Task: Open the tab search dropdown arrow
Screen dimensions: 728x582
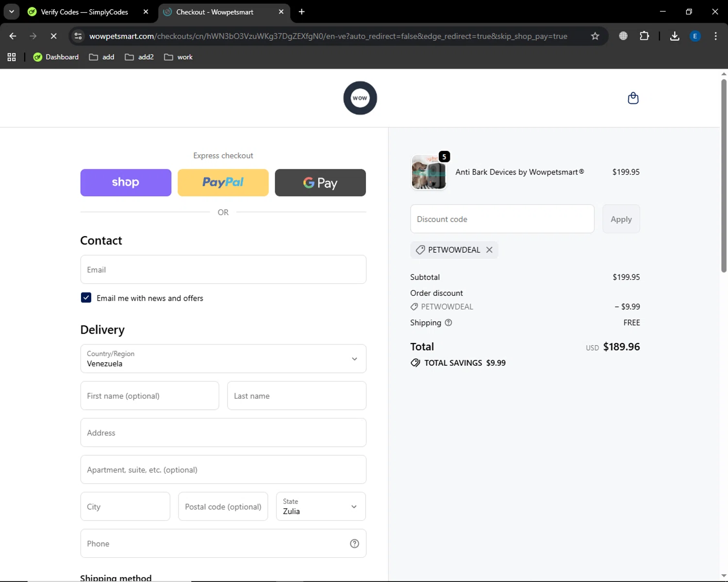Action: [x=12, y=12]
